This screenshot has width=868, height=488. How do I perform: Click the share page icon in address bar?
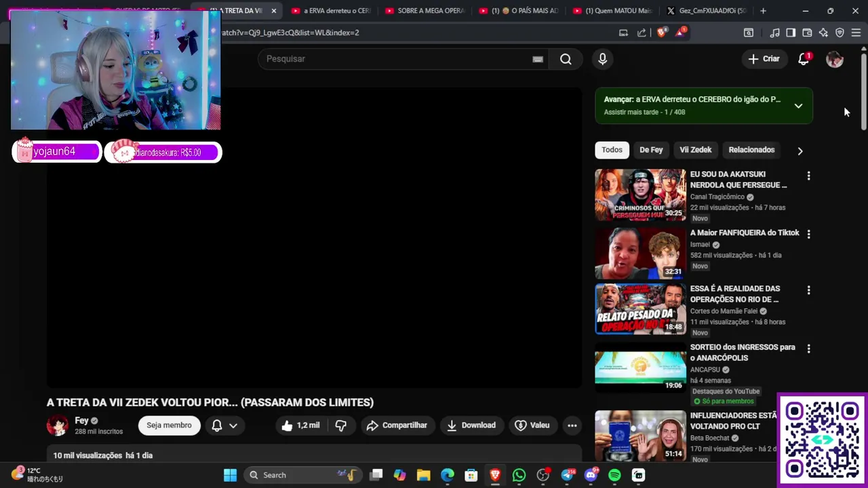pos(642,33)
